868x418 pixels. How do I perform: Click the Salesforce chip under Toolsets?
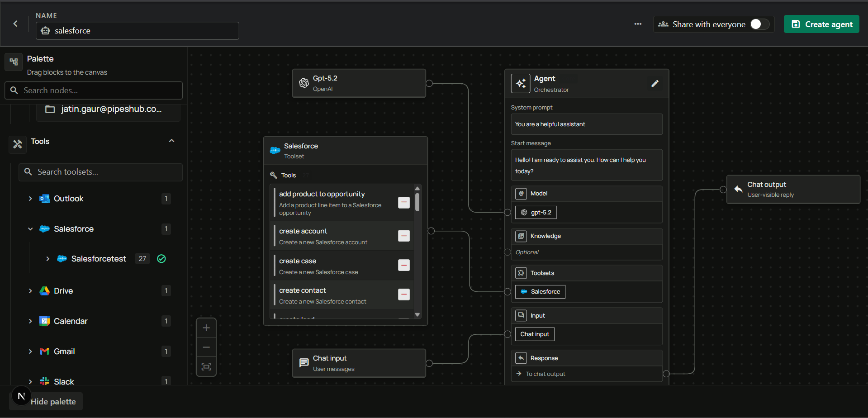click(540, 292)
